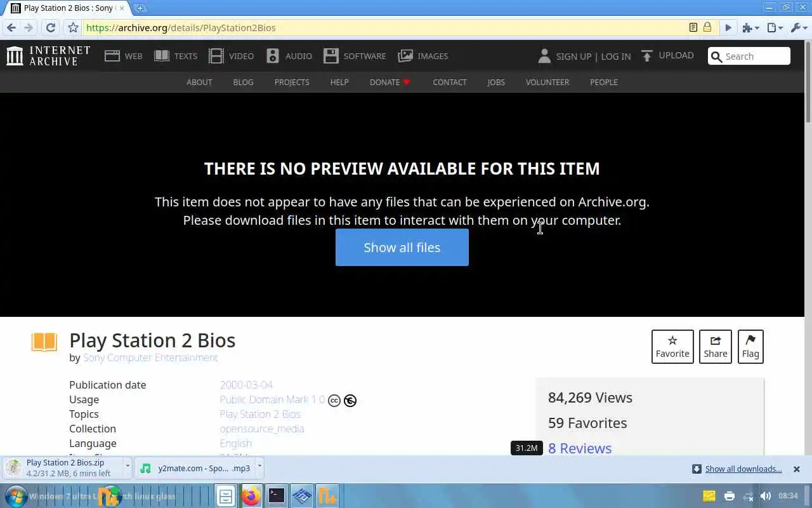
Task: Click the Internet Archive logo
Action: tap(48, 56)
